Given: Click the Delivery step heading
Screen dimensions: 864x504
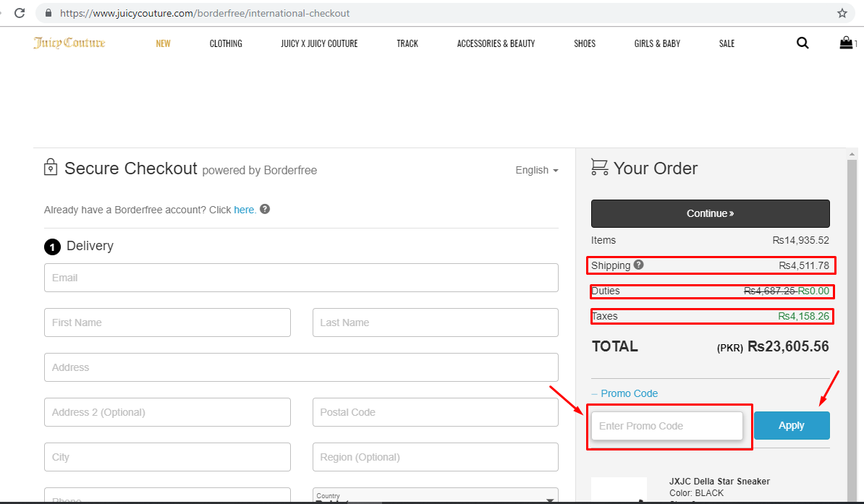Looking at the screenshot, I should tap(90, 246).
